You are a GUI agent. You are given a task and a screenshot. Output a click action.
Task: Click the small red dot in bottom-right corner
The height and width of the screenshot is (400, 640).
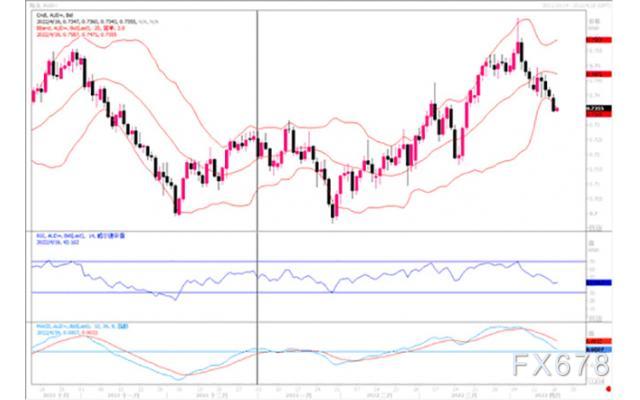(x=609, y=389)
